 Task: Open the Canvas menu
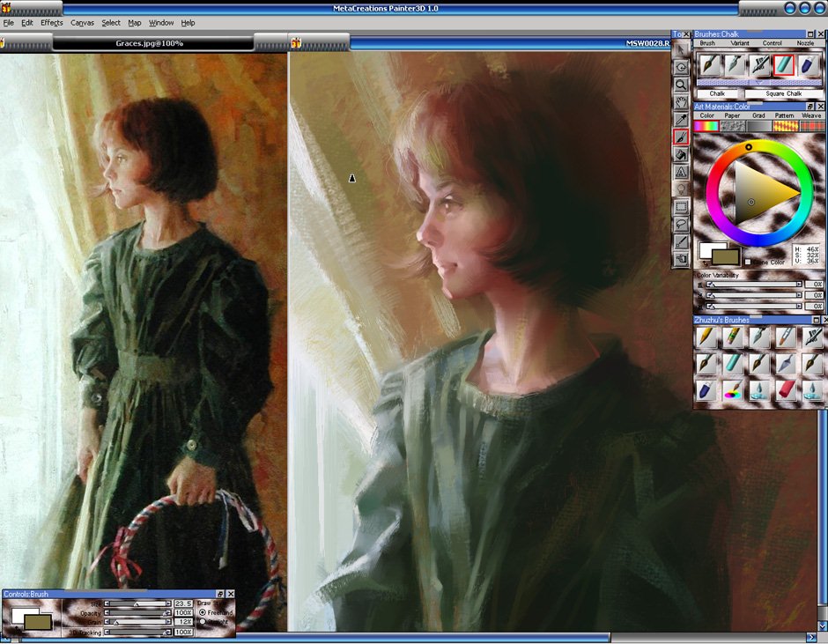(82, 23)
